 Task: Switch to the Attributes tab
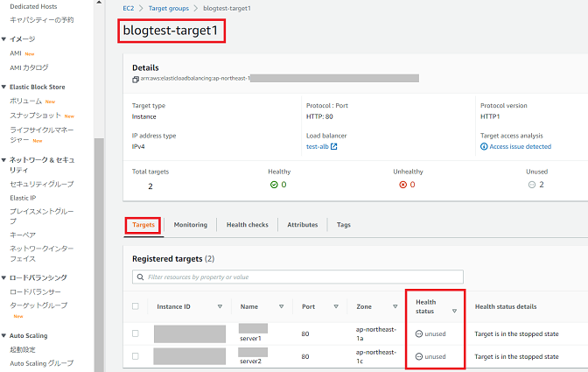click(303, 225)
